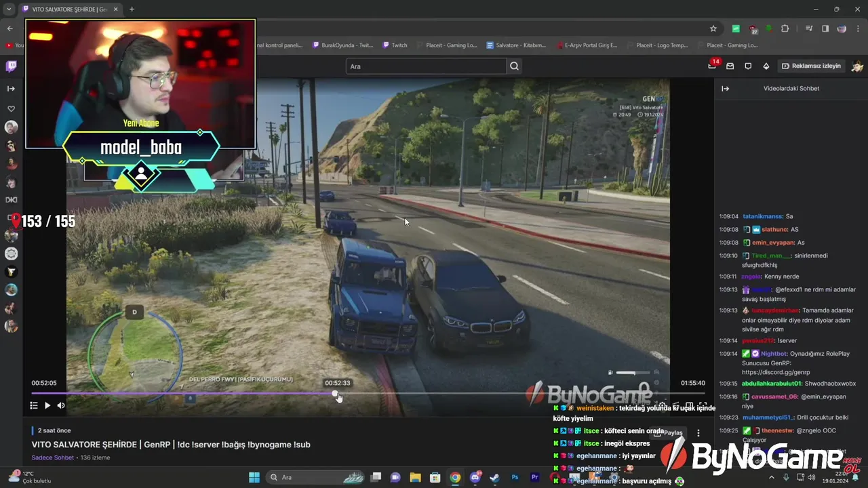Expand the left followed-channels sidebar

coord(11,89)
